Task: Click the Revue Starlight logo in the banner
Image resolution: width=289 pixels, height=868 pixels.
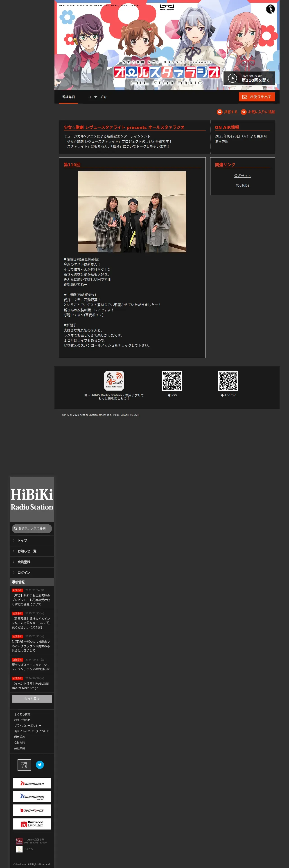Action: [167, 7]
